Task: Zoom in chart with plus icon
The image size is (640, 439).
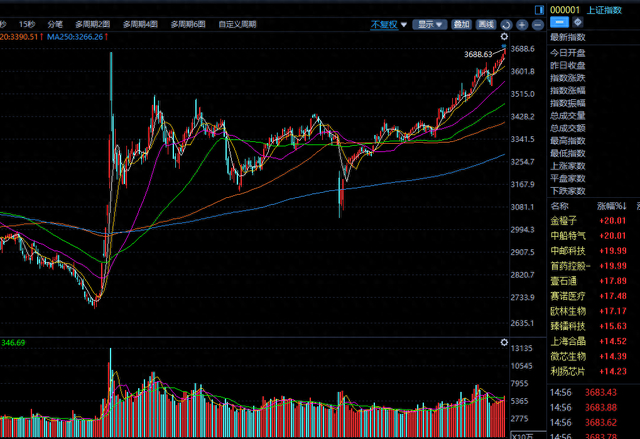Action: click(x=522, y=25)
